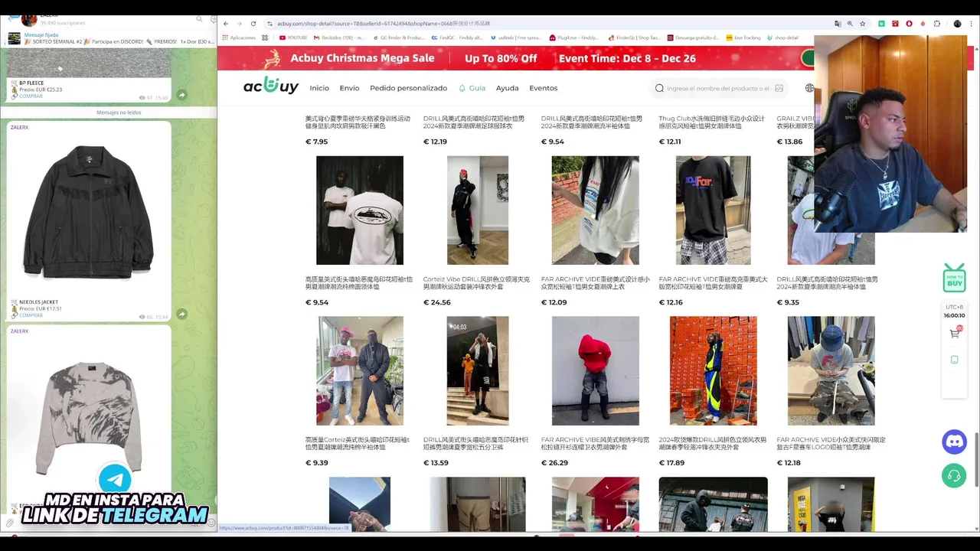Open the Ayuda menu item
The width and height of the screenshot is (980, 551).
coord(507,88)
